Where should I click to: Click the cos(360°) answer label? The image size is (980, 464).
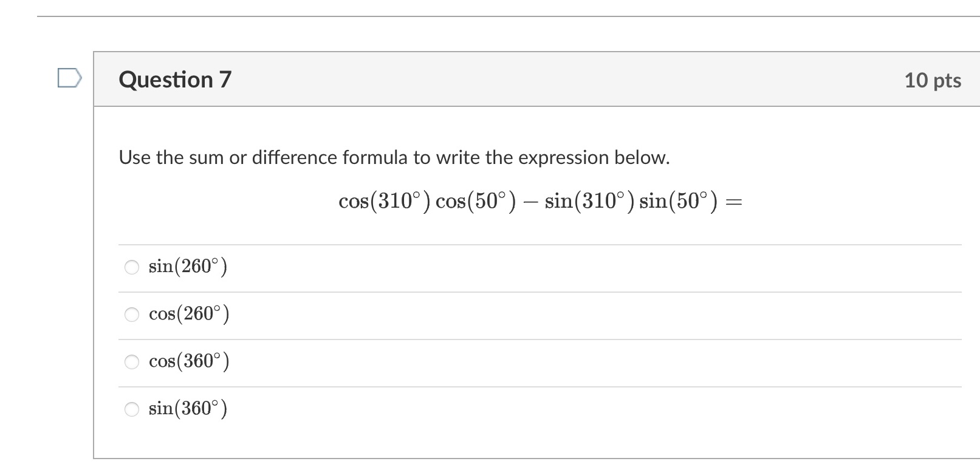tap(189, 361)
